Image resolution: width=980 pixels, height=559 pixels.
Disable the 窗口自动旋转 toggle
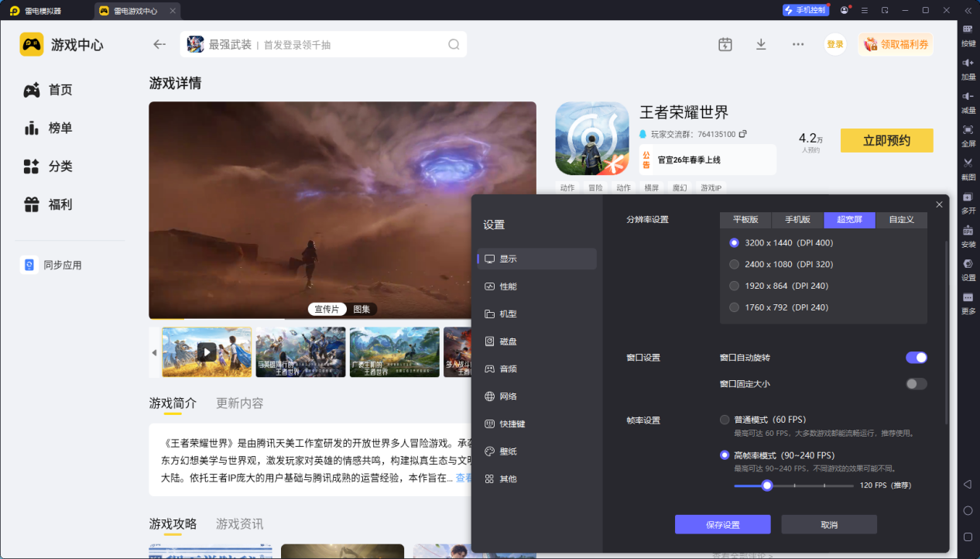pos(916,357)
